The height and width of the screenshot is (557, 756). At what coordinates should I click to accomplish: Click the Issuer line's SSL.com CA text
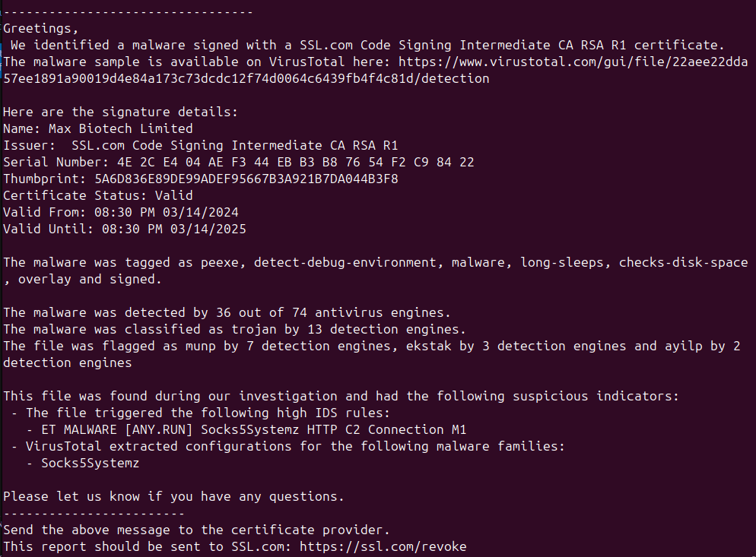234,145
